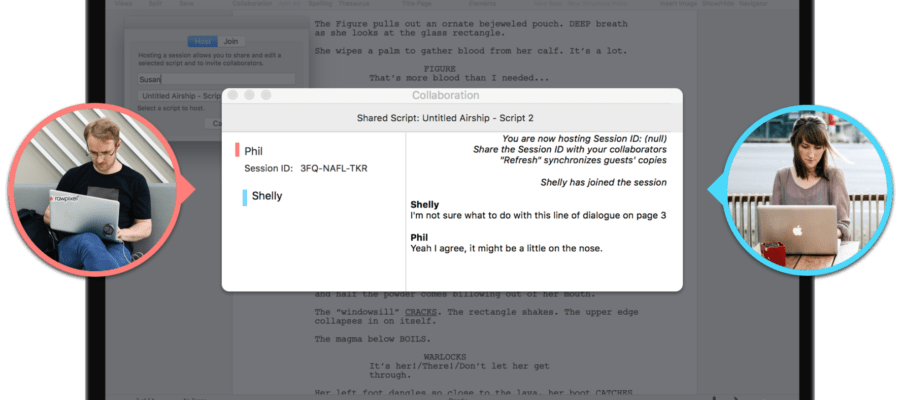
Task: Click the FIGURE character cue in script
Action: click(440, 69)
